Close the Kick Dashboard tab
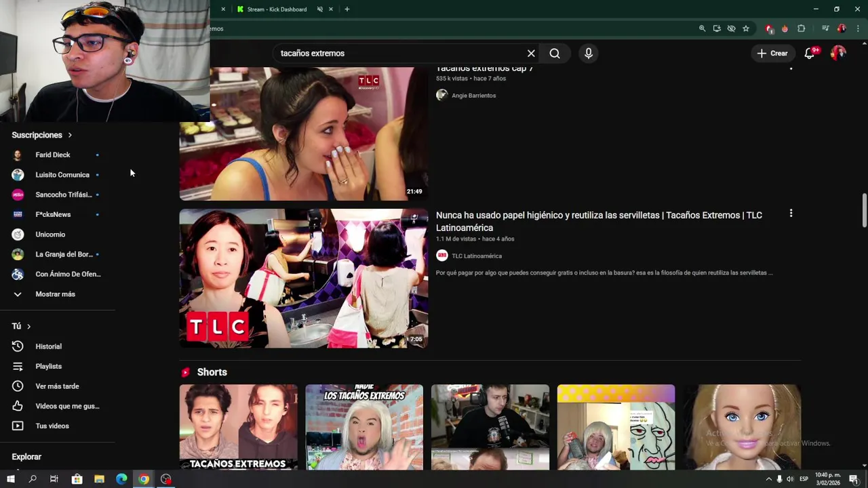868x488 pixels. [331, 9]
